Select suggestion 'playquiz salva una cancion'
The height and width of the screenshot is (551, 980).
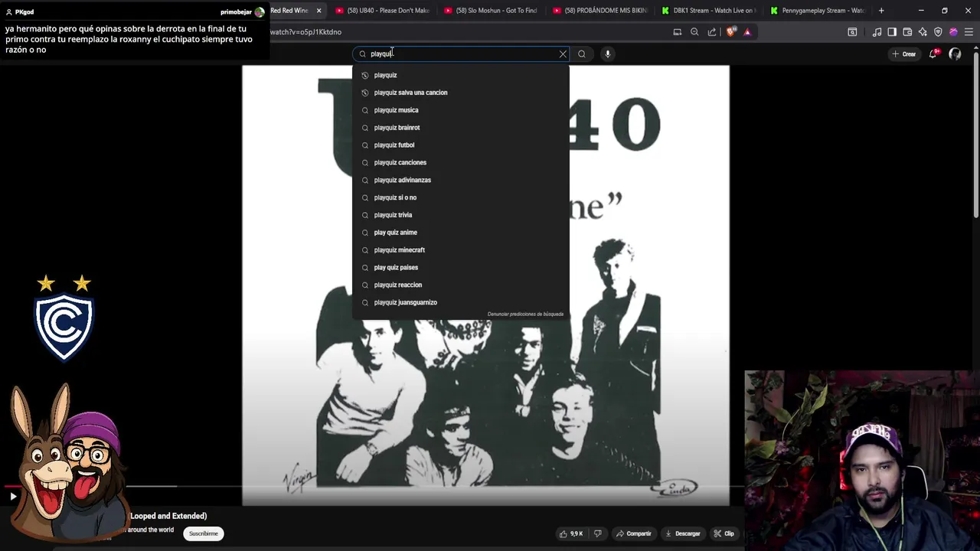pos(461,93)
